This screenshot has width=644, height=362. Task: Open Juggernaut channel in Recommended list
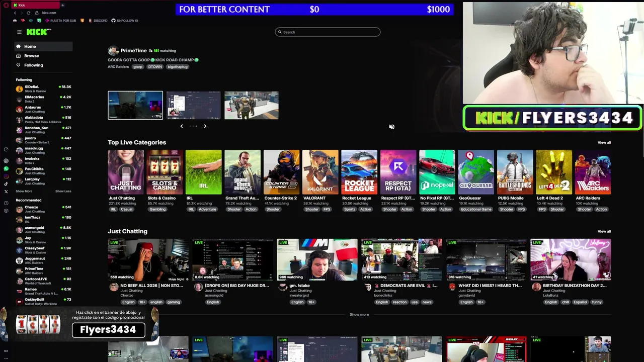click(x=44, y=260)
